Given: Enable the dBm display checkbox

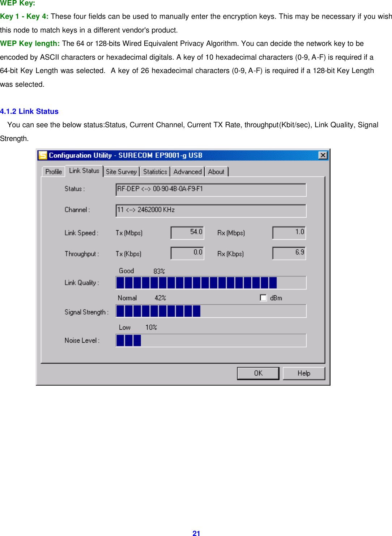Looking at the screenshot, I should point(263,297).
